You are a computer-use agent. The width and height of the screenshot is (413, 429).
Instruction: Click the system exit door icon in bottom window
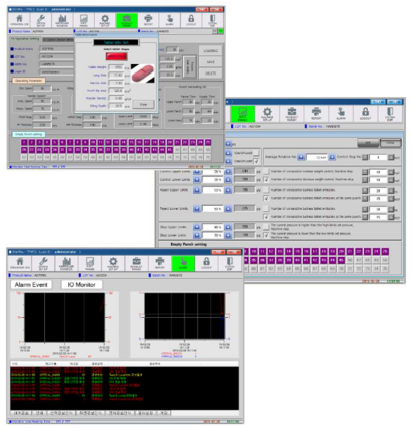click(x=230, y=263)
